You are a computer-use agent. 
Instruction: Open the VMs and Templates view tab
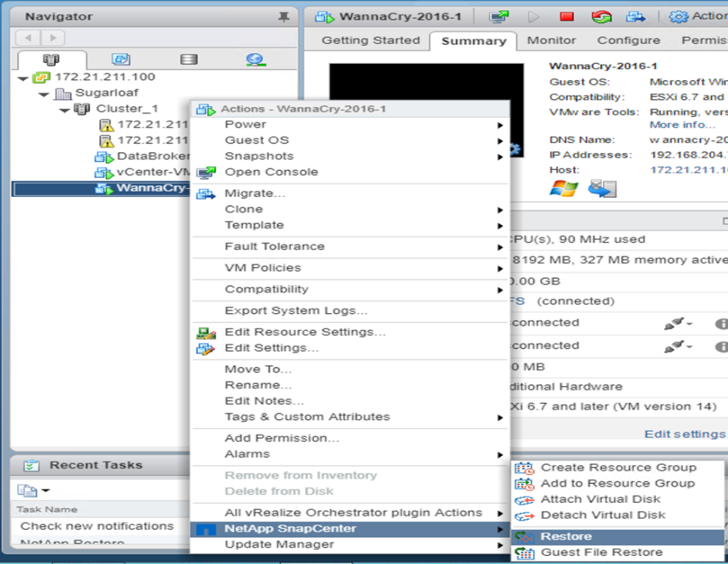[x=121, y=60]
